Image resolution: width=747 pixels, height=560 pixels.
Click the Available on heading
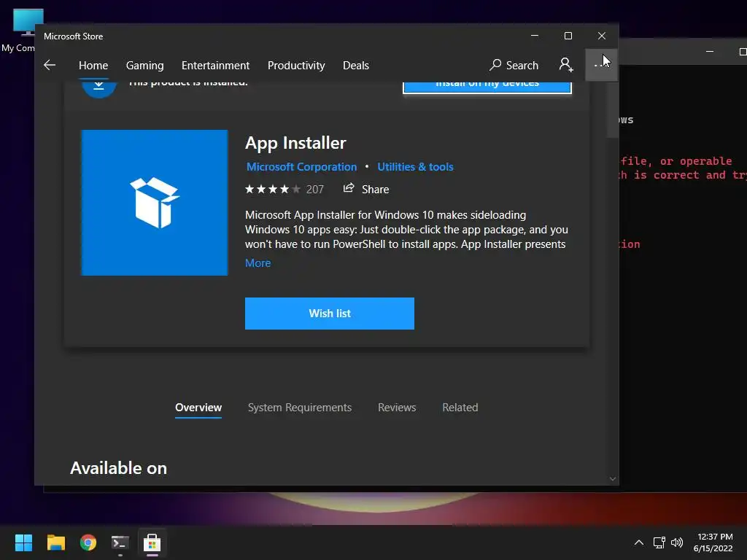(x=119, y=468)
